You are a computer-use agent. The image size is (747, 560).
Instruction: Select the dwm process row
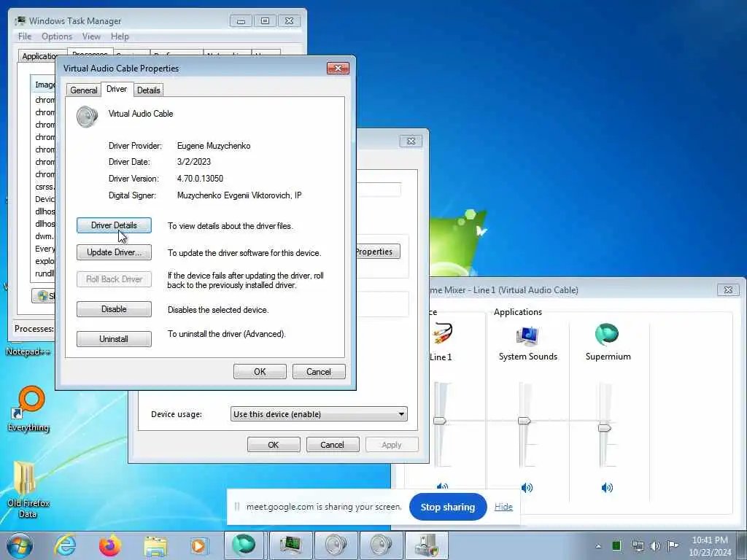tap(44, 236)
